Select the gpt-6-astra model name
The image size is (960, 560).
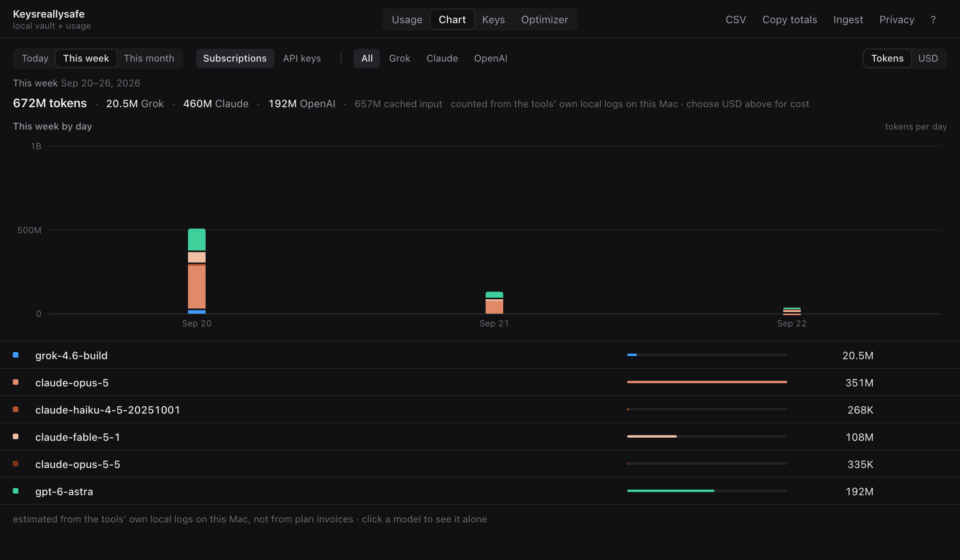[x=64, y=492]
